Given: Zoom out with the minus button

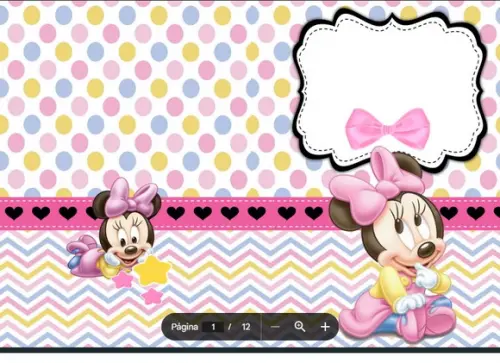Looking at the screenshot, I should coord(275,327).
